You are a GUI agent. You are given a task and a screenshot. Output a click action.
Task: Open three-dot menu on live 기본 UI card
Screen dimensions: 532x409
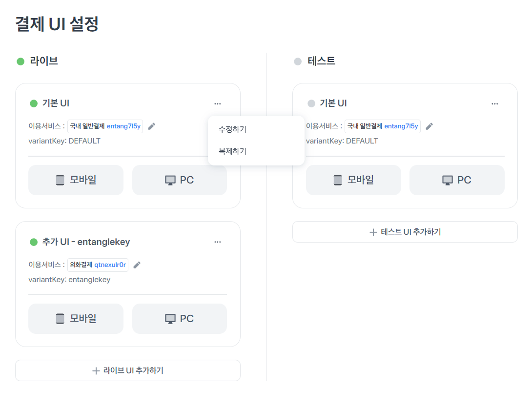[218, 103]
